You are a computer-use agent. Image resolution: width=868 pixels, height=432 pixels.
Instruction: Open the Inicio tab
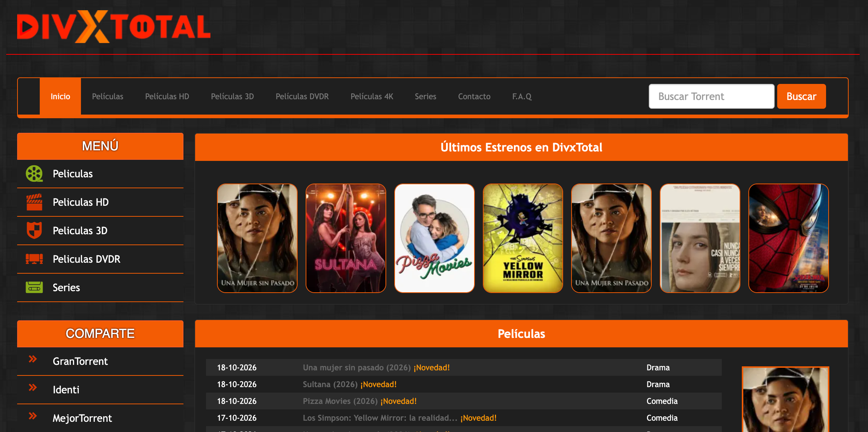point(60,96)
